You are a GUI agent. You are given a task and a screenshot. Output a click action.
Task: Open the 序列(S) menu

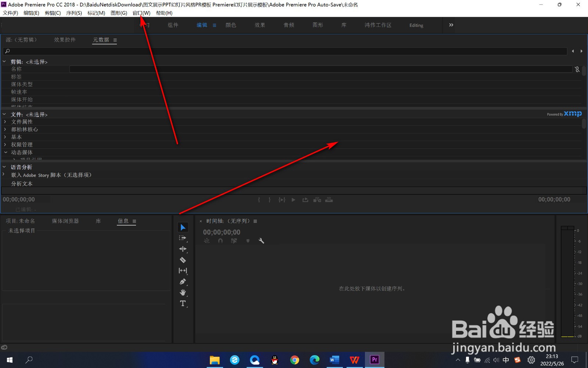click(74, 13)
